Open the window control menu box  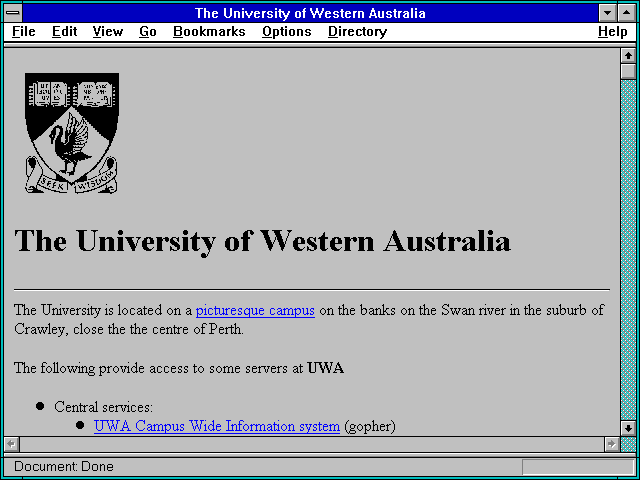coord(13,13)
